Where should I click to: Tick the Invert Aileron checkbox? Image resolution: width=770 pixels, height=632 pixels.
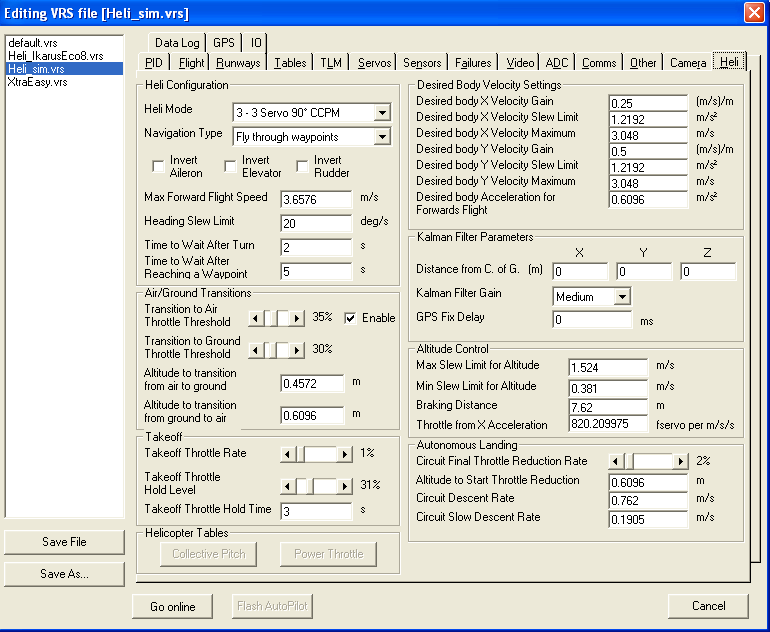click(x=158, y=166)
